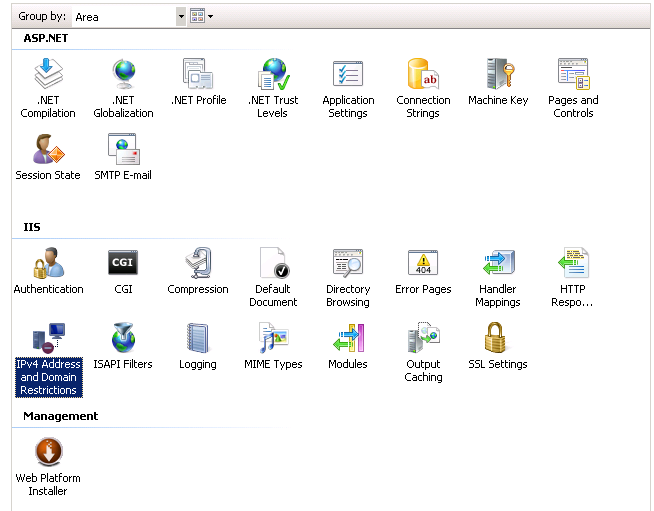This screenshot has width=654, height=511.
Task: Open Directory Browsing feature
Action: coord(348,277)
